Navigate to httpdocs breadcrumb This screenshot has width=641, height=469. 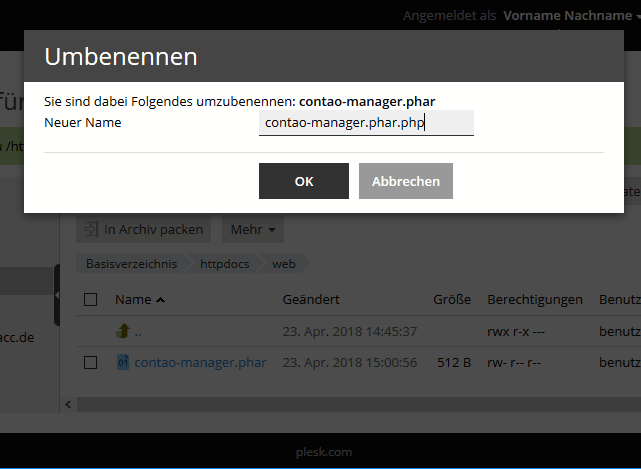(224, 264)
